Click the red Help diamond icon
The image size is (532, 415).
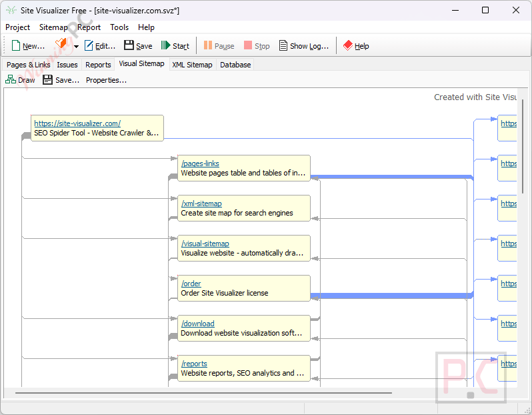[348, 45]
